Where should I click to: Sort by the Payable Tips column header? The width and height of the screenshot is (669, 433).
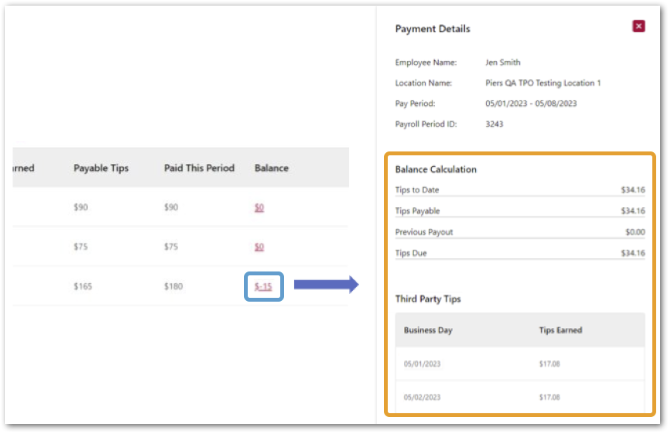click(102, 168)
